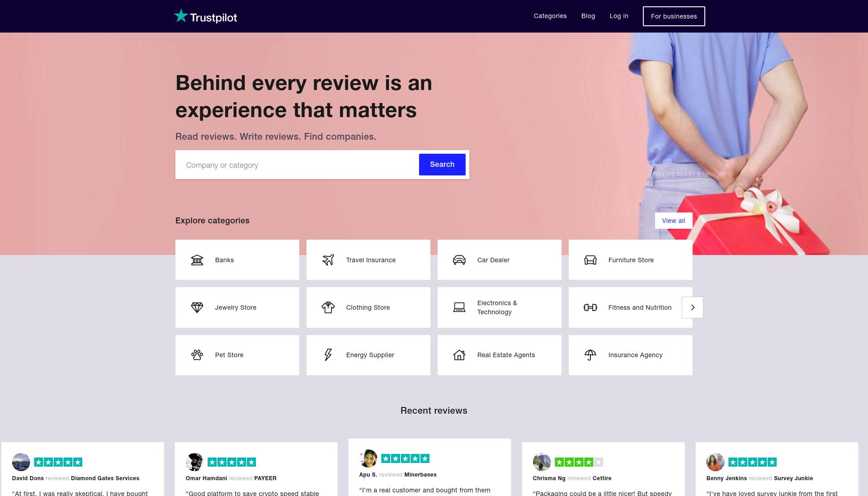
Task: Focus the Company or category search field
Action: tap(297, 165)
